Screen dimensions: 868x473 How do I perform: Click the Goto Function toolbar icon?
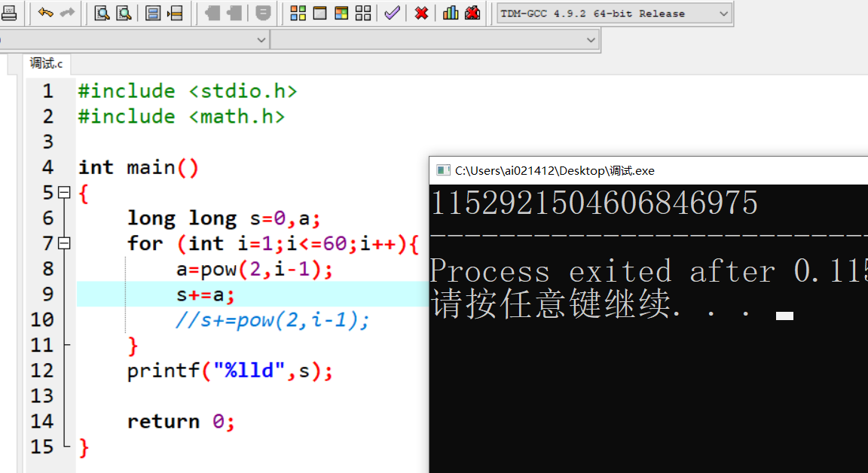[x=153, y=13]
